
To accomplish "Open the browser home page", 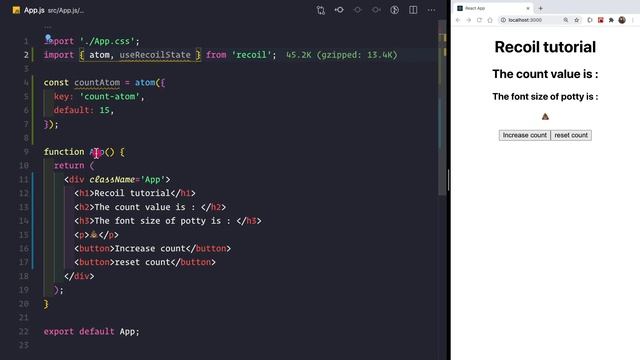I will [490, 20].
